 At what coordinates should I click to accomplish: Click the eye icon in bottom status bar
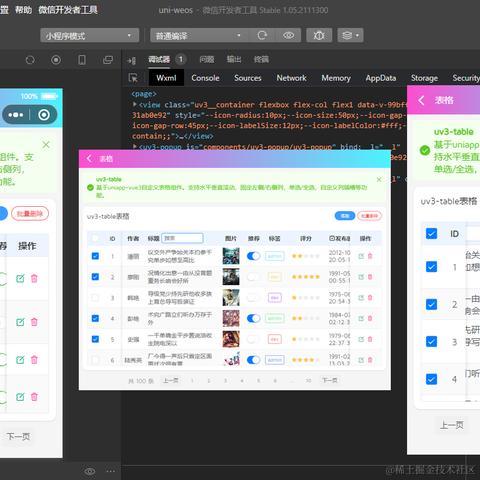pos(90,471)
